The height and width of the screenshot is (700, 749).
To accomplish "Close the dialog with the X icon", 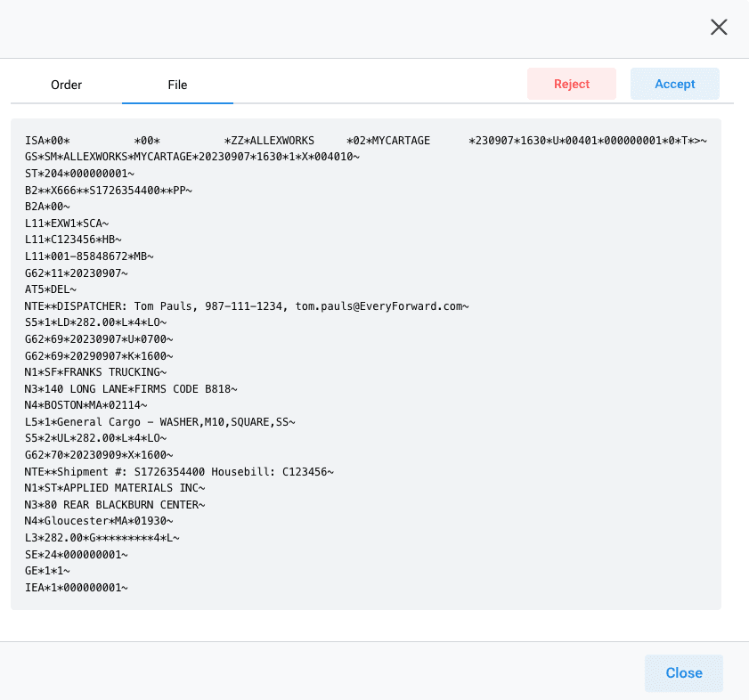I will [719, 28].
